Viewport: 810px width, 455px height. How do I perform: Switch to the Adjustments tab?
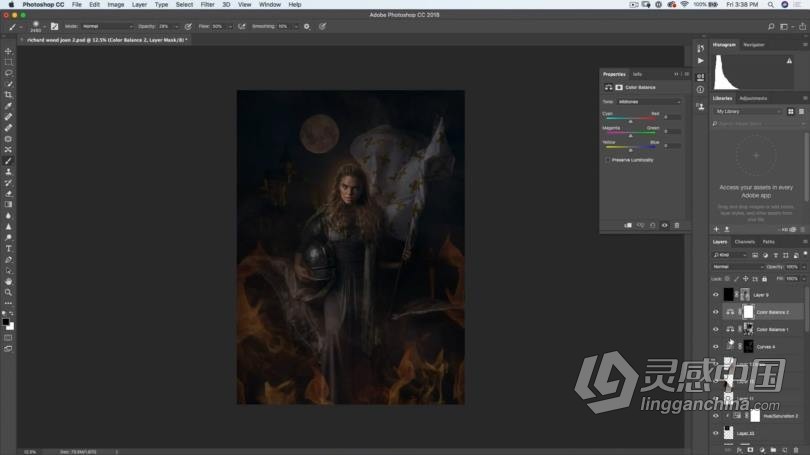point(753,98)
